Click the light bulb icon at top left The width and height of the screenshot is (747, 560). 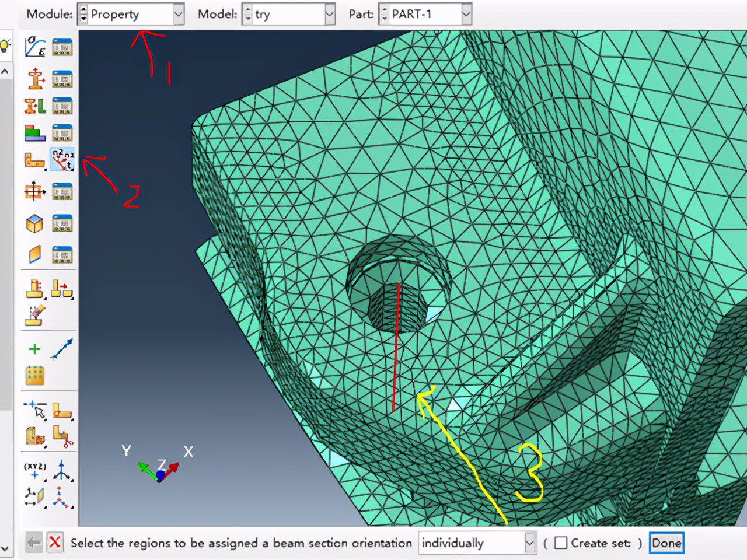click(5, 45)
